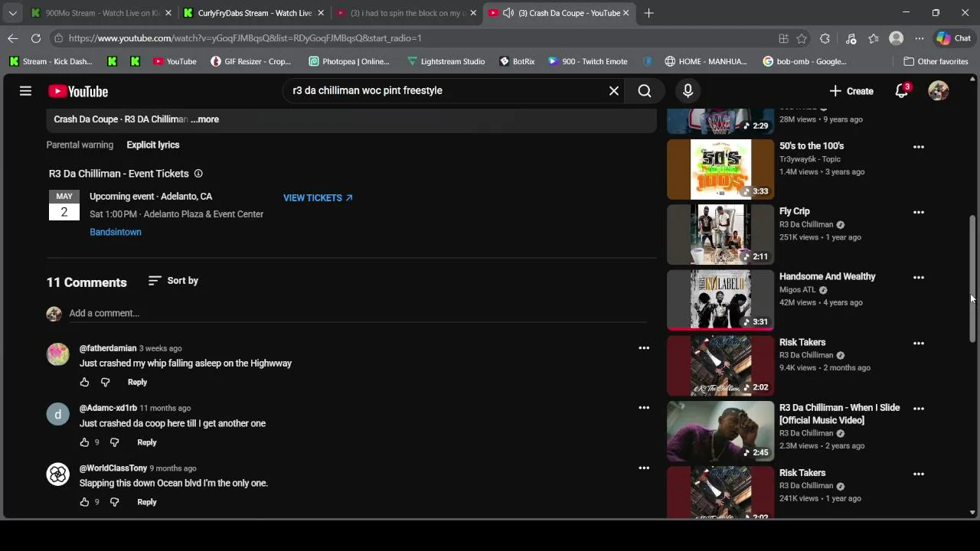Mute the Crash Da Coupe tab audio
The height and width of the screenshot is (551, 980).
point(508,13)
